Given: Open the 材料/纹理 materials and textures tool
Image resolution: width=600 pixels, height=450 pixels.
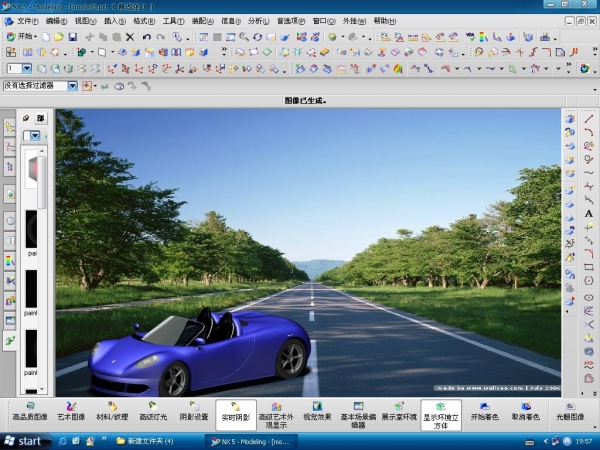Looking at the screenshot, I should [x=112, y=411].
